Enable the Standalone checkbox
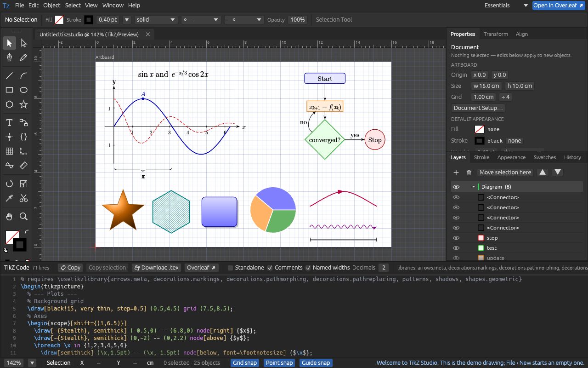This screenshot has height=368, width=588. pyautogui.click(x=231, y=268)
